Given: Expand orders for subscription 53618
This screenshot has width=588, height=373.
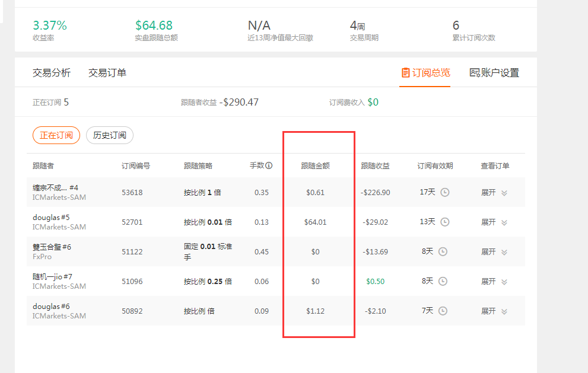Looking at the screenshot, I should coord(494,193).
